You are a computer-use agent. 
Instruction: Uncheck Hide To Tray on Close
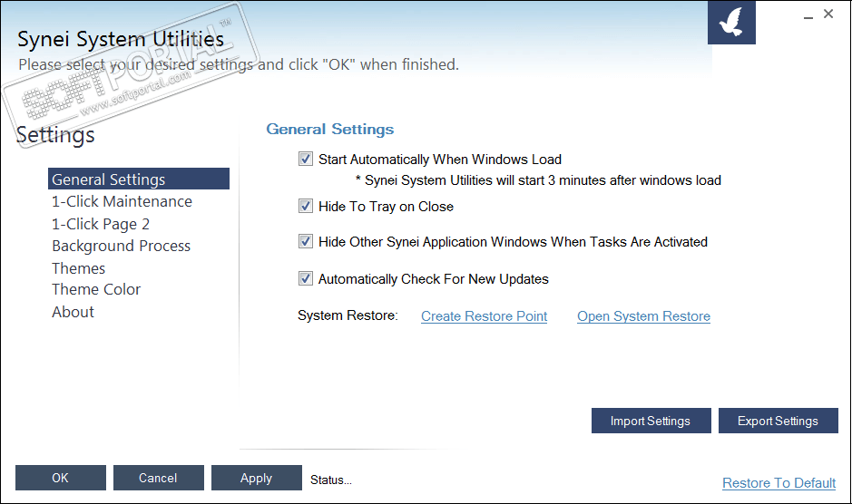(306, 206)
